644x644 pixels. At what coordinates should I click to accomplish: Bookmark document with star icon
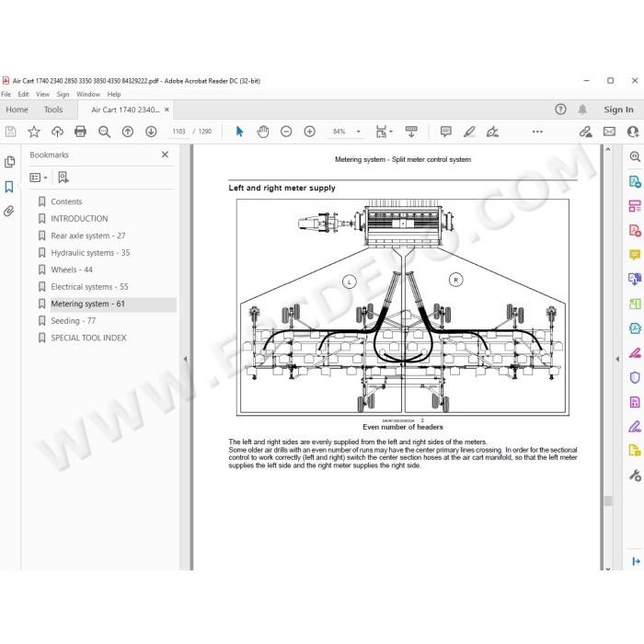(34, 132)
